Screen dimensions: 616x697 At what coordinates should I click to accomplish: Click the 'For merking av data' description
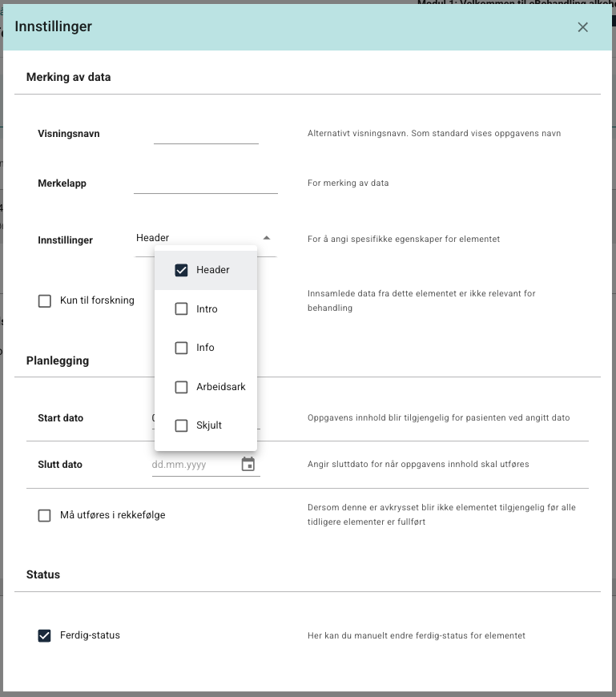pyautogui.click(x=348, y=183)
